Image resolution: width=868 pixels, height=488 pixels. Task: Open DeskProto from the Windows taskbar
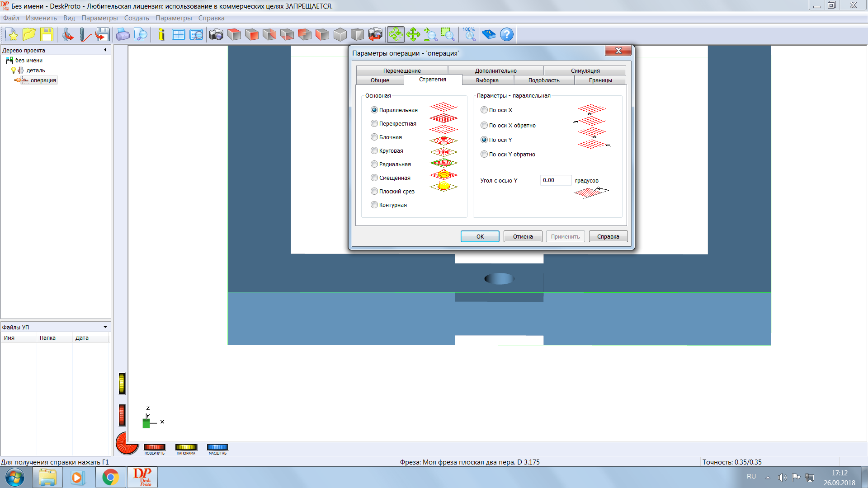click(142, 477)
